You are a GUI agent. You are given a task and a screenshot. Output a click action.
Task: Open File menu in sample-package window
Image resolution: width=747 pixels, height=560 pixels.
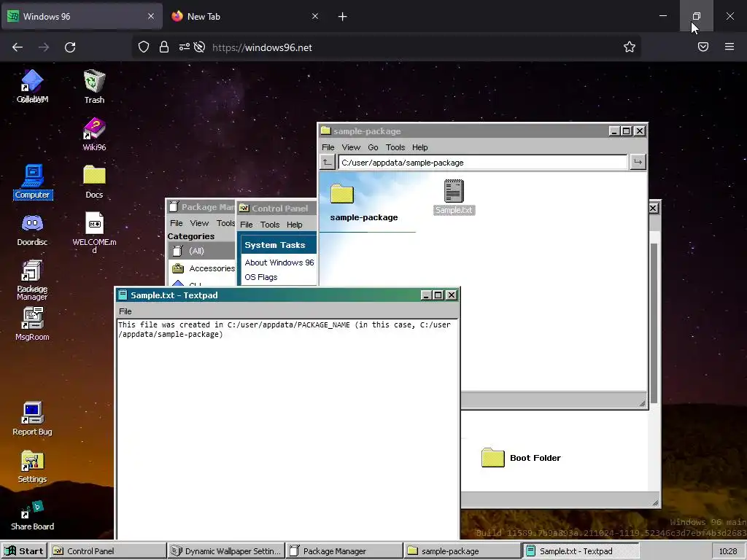click(x=328, y=147)
